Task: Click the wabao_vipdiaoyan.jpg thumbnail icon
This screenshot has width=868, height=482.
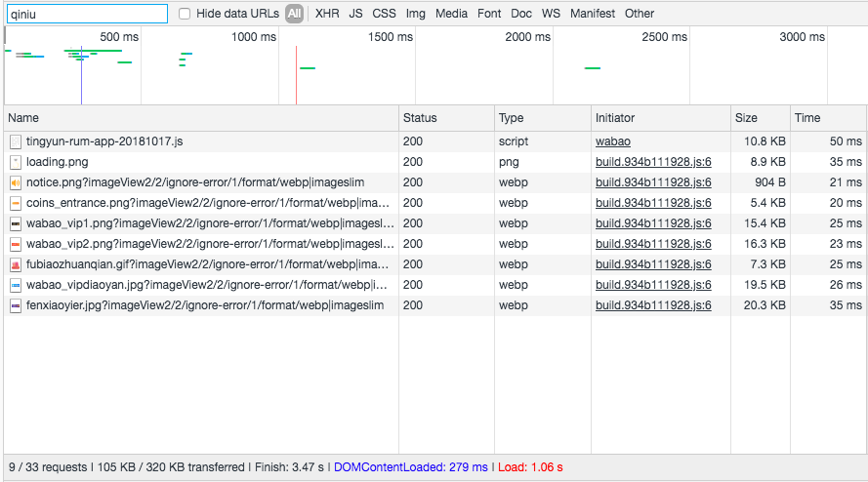Action: pos(16,285)
